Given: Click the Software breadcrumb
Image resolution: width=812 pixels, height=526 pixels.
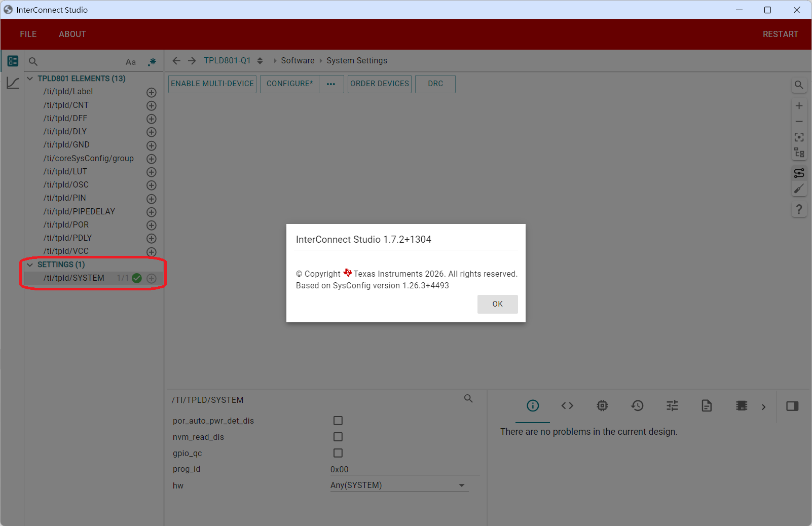Looking at the screenshot, I should coord(298,61).
